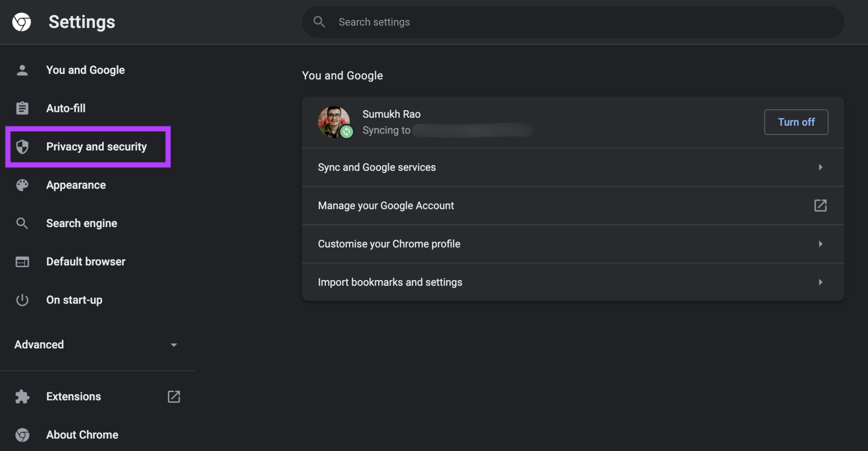Image resolution: width=868 pixels, height=451 pixels.
Task: Turn off sync with Turn off button
Action: pos(796,122)
